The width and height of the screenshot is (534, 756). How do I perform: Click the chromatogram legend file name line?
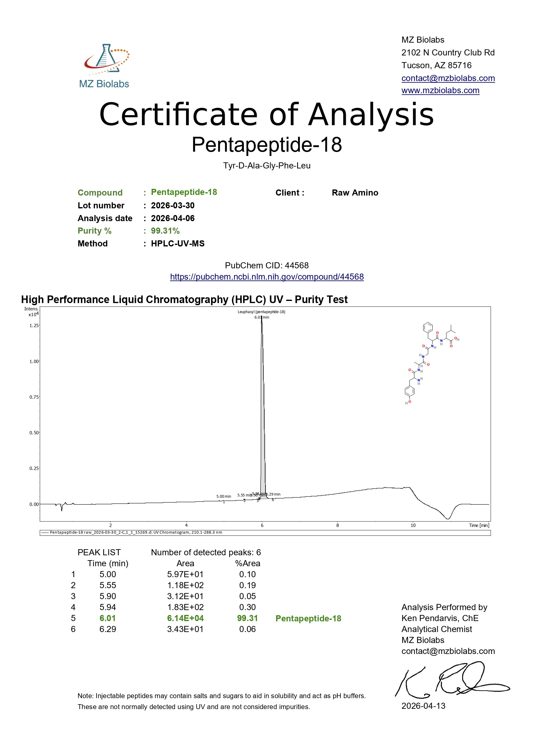(x=136, y=532)
